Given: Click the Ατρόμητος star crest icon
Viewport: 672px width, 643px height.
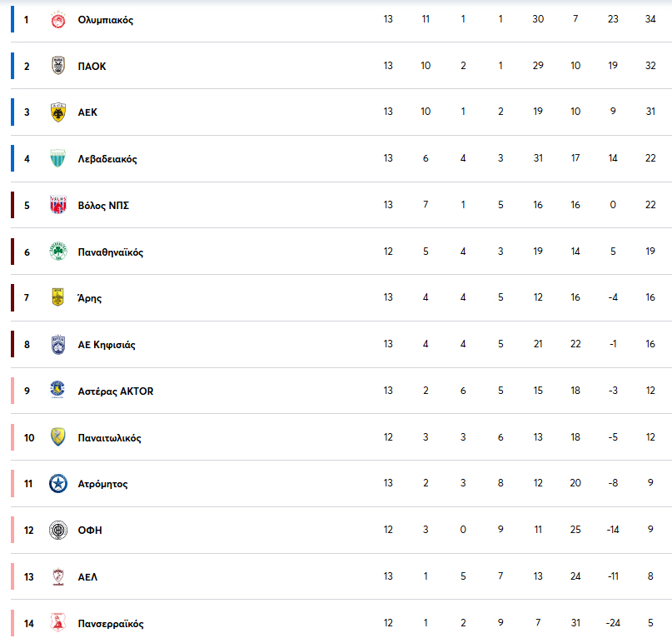Looking at the screenshot, I should coord(57,484).
